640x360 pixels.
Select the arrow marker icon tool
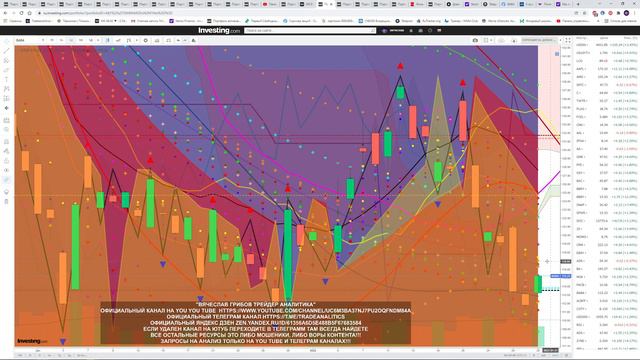[x=6, y=108]
